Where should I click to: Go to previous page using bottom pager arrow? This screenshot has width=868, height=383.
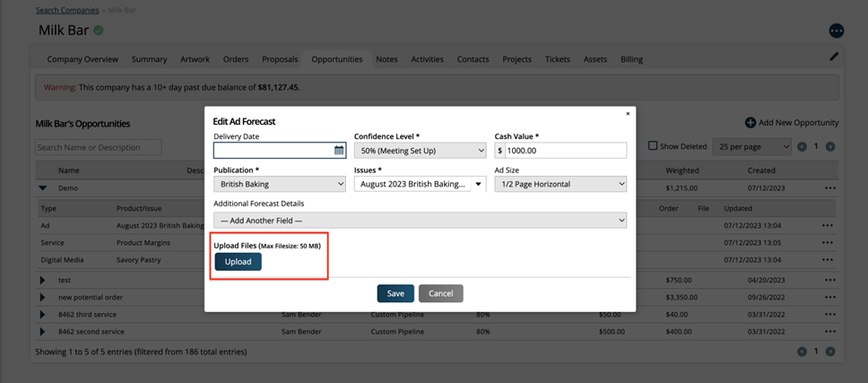coord(802,352)
